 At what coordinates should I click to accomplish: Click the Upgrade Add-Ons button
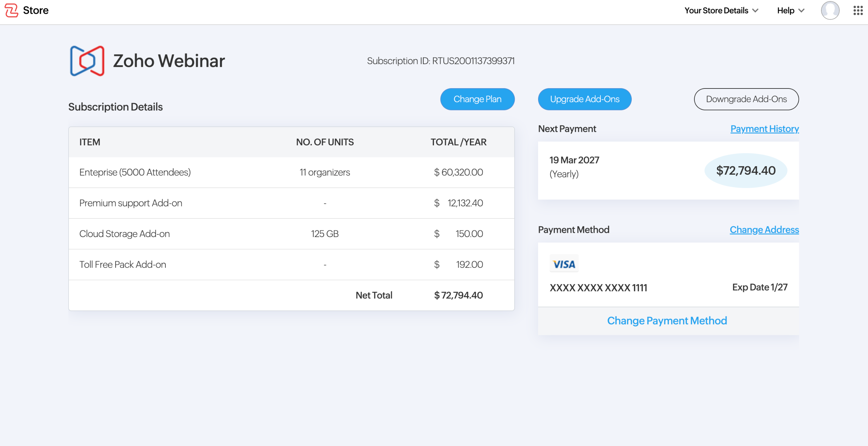584,99
